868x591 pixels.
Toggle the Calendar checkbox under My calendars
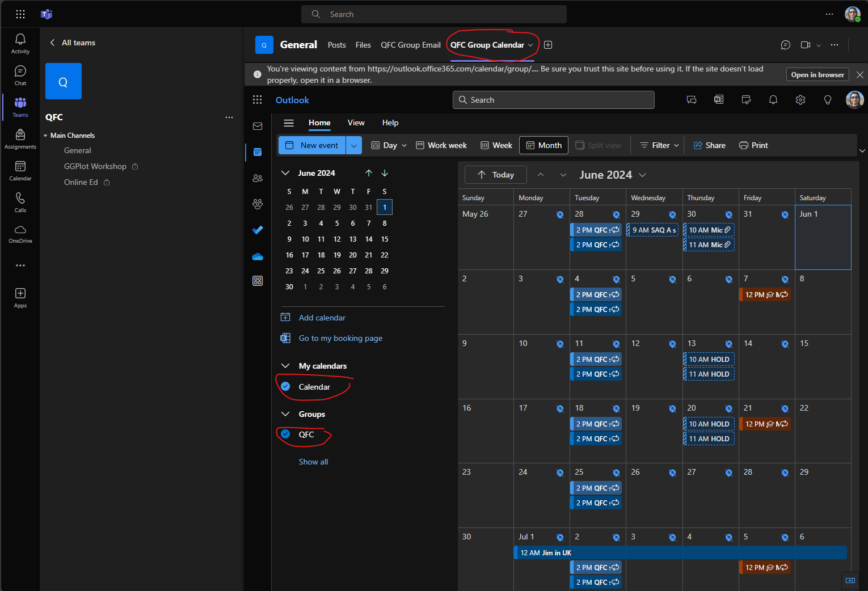coord(286,387)
